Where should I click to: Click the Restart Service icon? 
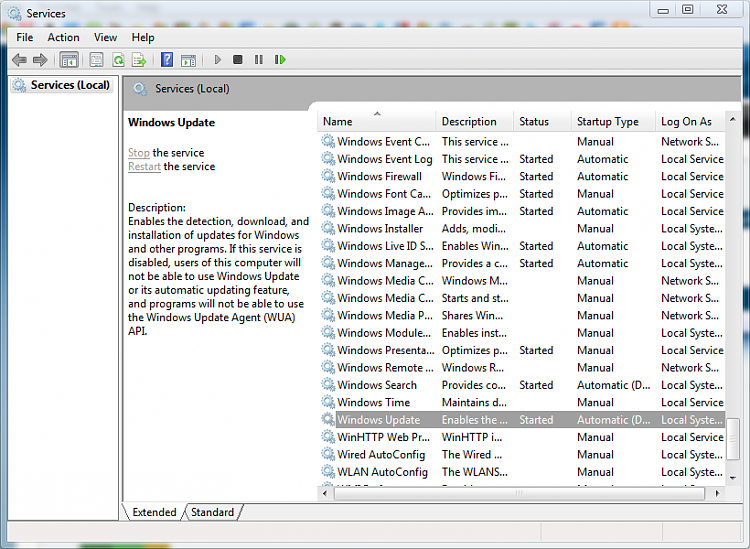click(x=280, y=60)
